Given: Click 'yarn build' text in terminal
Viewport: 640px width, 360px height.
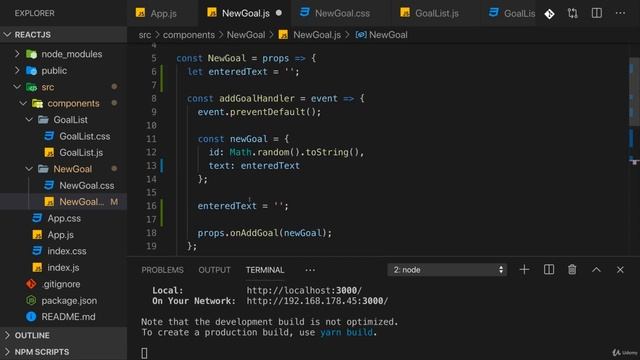Looking at the screenshot, I should (346, 332).
